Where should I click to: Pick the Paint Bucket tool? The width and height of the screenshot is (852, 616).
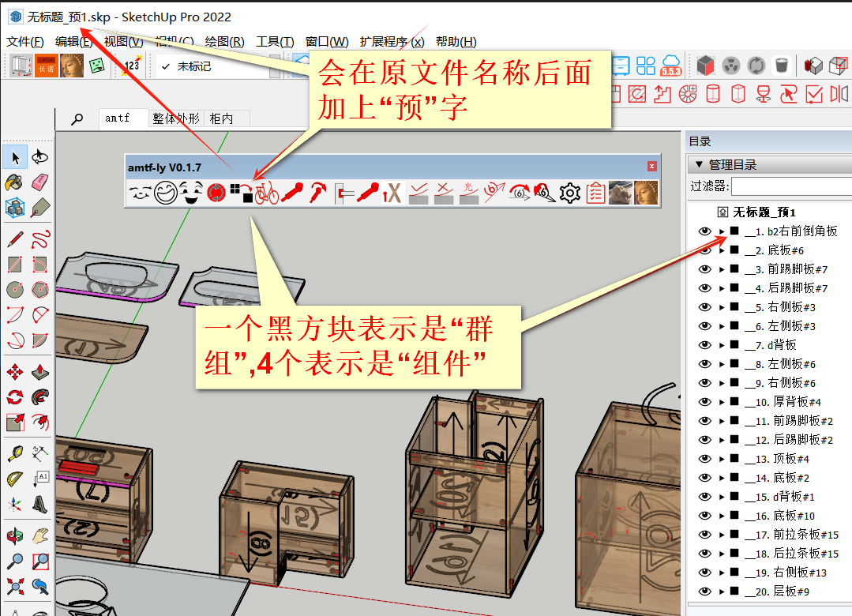pyautogui.click(x=14, y=183)
